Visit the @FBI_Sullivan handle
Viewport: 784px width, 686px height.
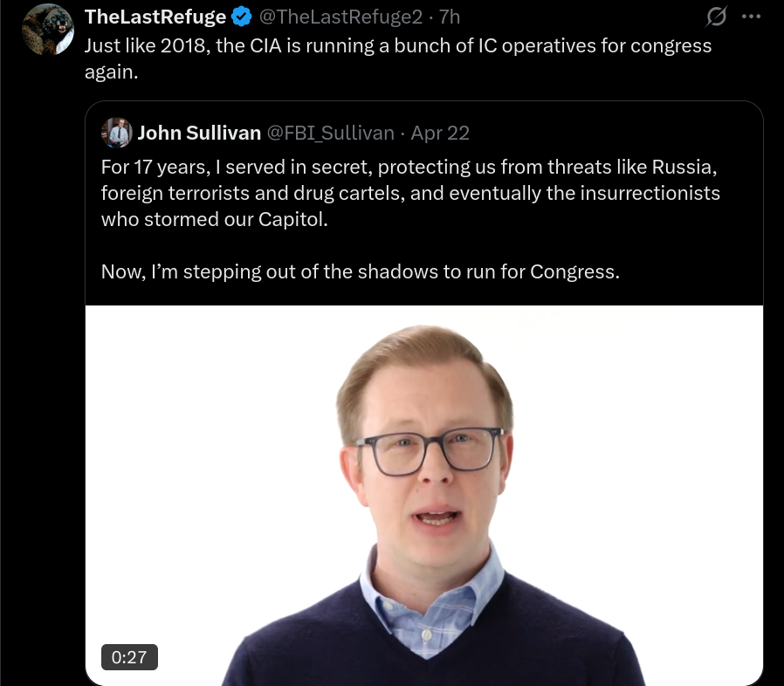tap(331, 133)
